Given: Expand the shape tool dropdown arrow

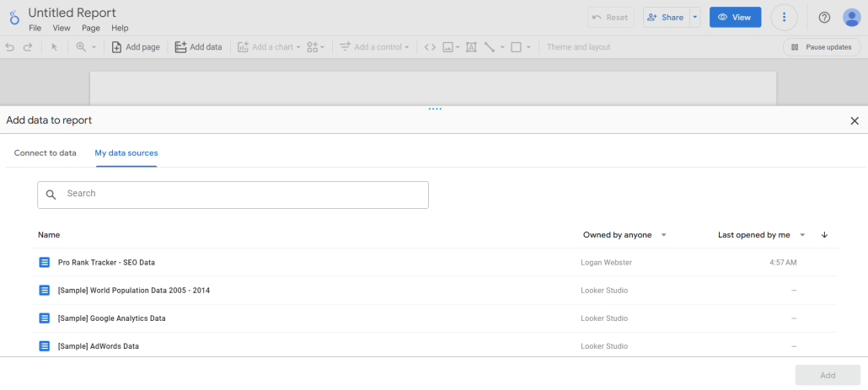Looking at the screenshot, I should pos(528,47).
